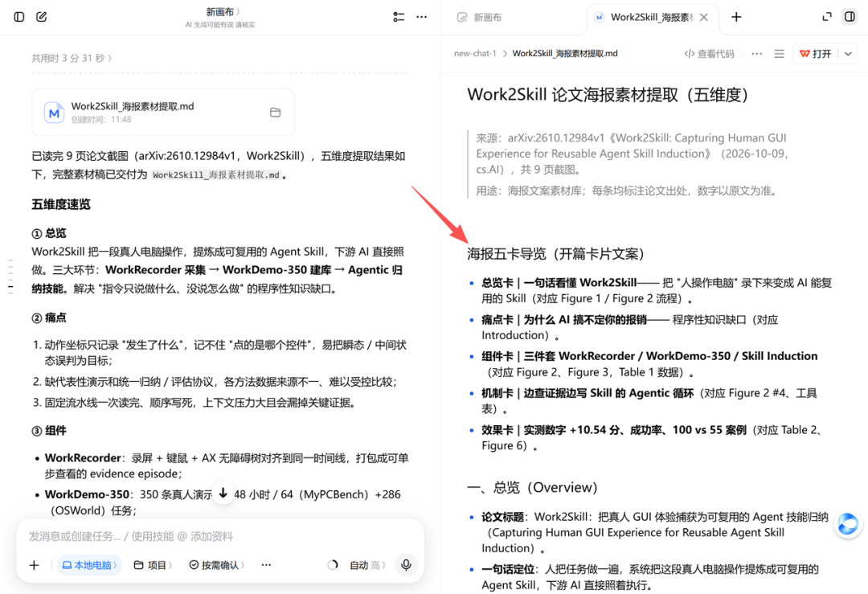Image resolution: width=868 pixels, height=594 pixels.
Task: Click the 痛点卡 bullet in document
Action: click(x=629, y=327)
